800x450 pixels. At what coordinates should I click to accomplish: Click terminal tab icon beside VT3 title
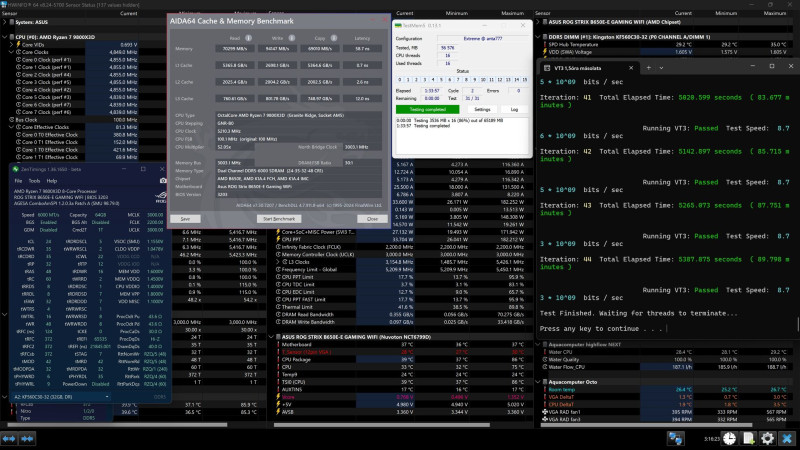pos(547,67)
